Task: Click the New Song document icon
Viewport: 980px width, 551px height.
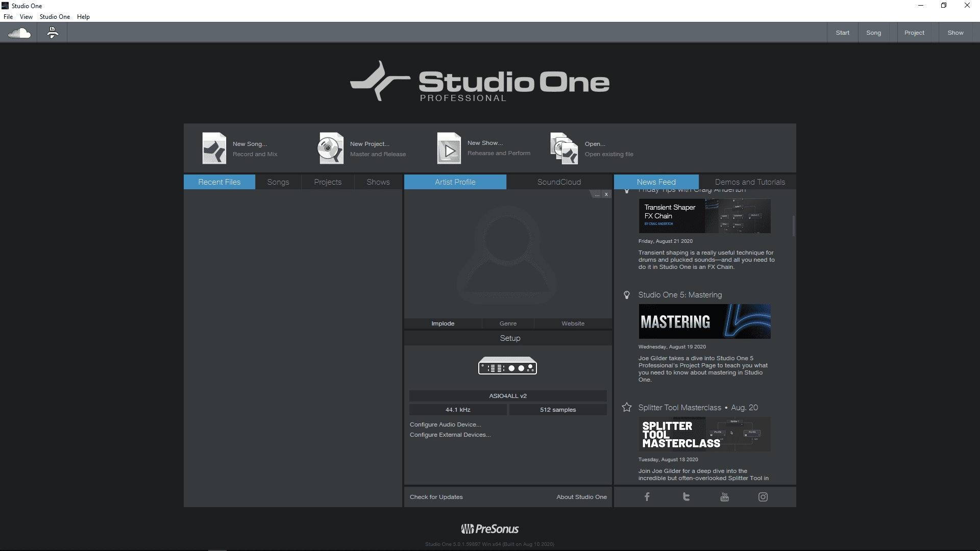Action: pos(214,148)
